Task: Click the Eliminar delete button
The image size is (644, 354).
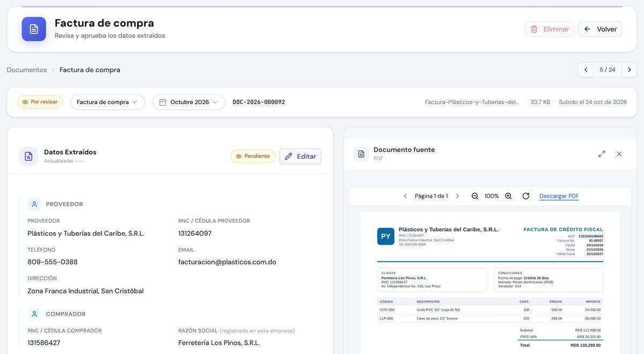Action: pos(550,29)
